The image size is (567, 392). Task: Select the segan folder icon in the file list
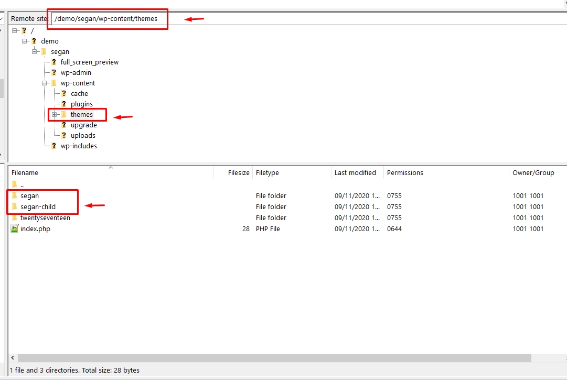15,195
